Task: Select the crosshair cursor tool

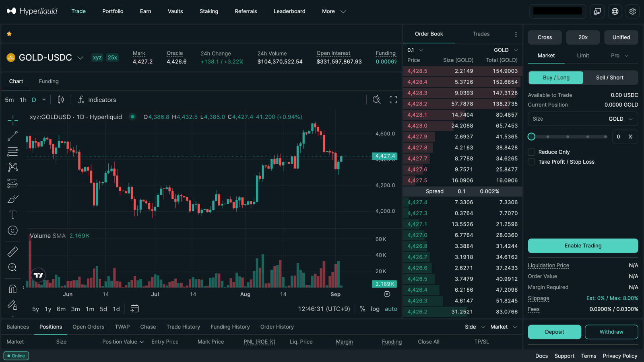Action: coord(13,120)
